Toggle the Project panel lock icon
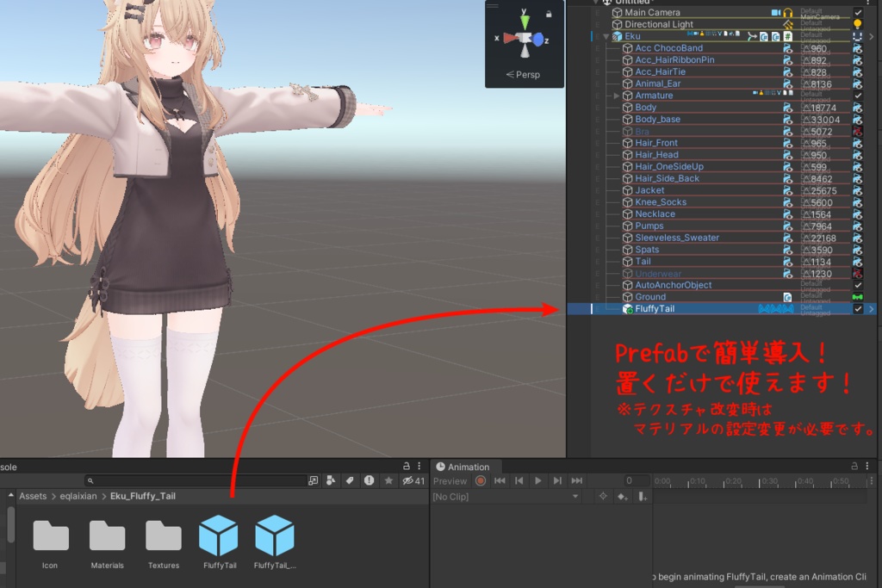882x588 pixels. pos(407,466)
